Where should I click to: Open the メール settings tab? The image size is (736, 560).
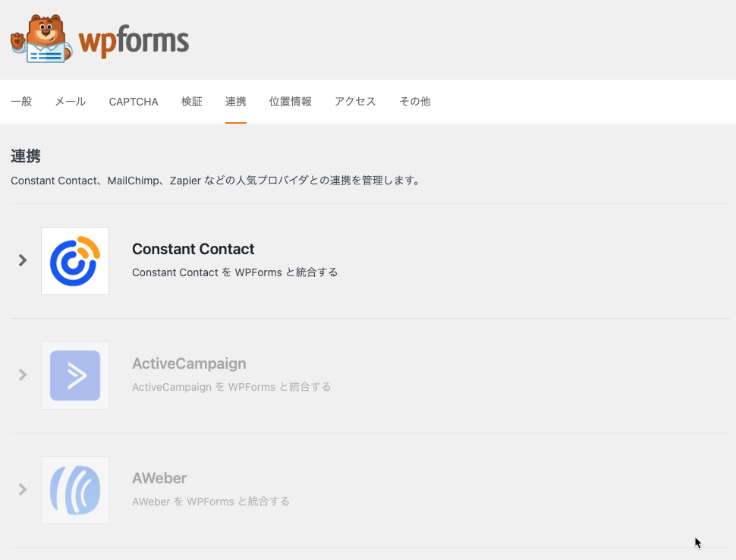(x=71, y=102)
